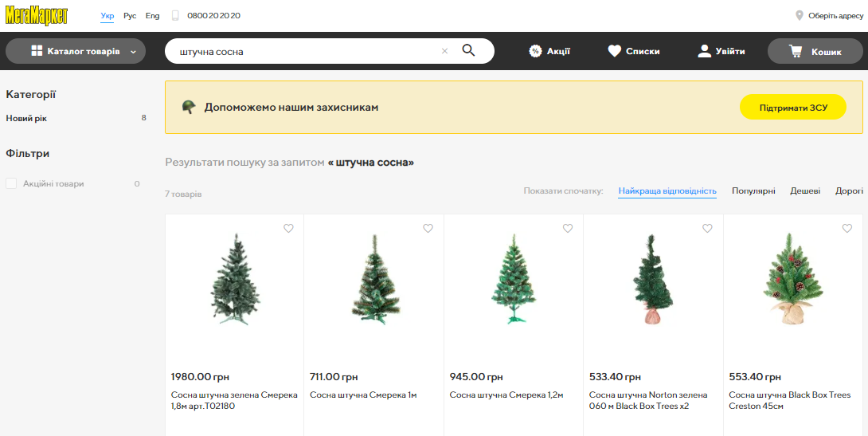
Task: Click the user icon Увійти
Action: pyautogui.click(x=704, y=51)
